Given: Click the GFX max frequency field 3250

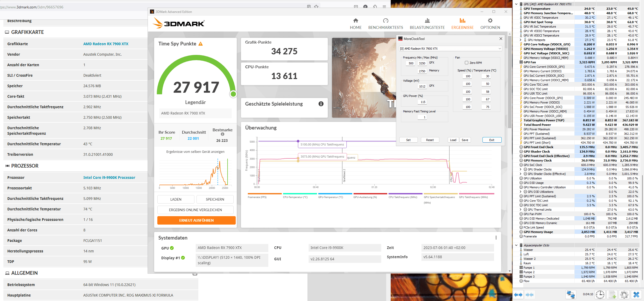Looking at the screenshot, I should (422, 63).
